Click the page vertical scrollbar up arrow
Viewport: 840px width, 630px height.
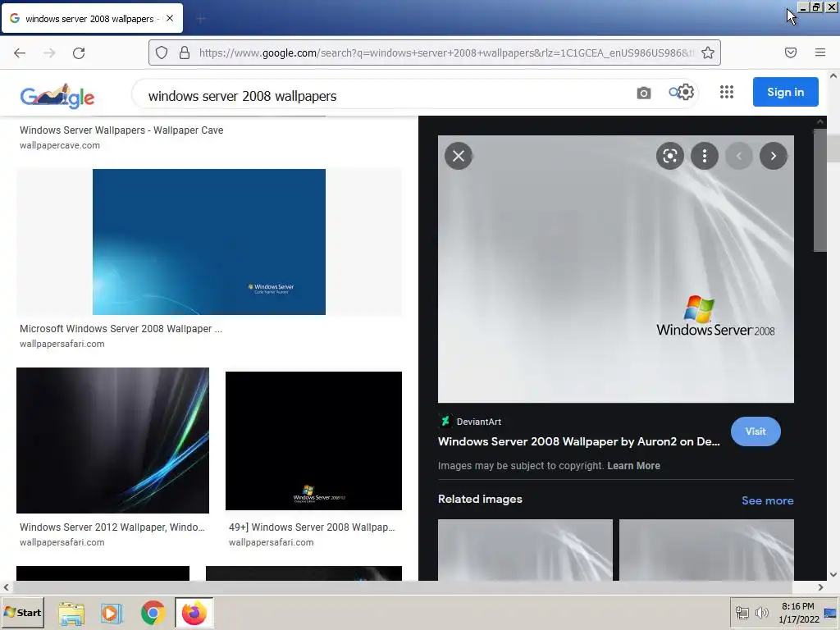(x=833, y=76)
